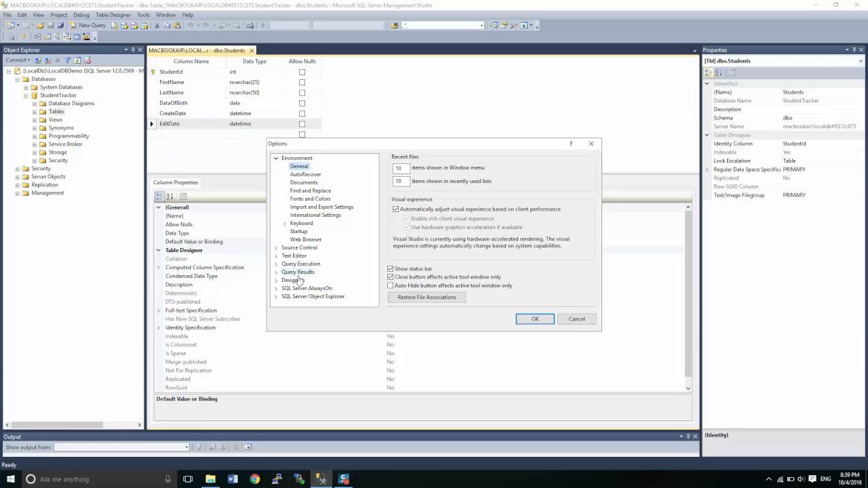Toggle Show status bar checkbox
This screenshot has width=868, height=488.
click(x=391, y=269)
